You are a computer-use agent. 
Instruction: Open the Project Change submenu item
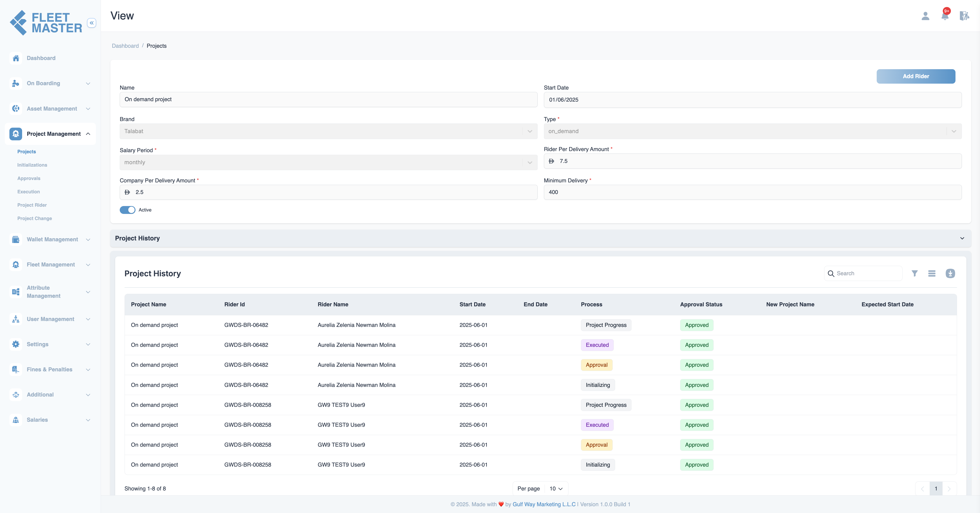(35, 218)
